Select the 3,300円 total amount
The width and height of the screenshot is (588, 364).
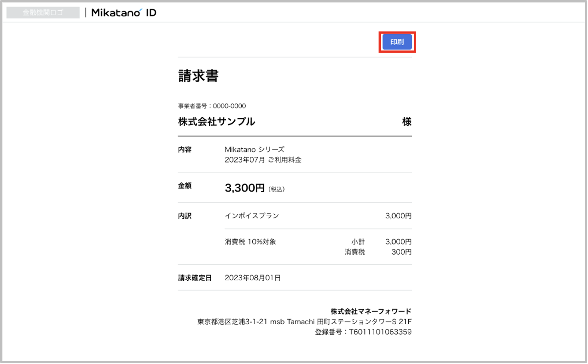244,188
